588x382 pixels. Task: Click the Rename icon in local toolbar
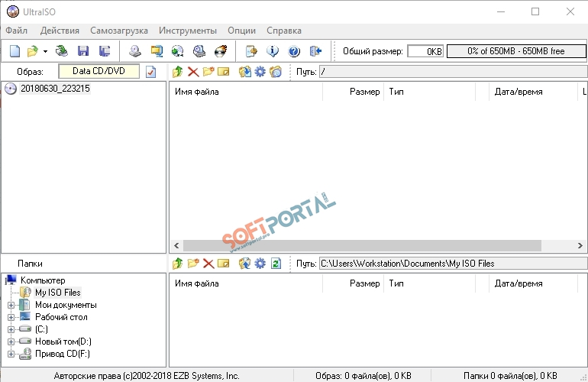coord(224,264)
